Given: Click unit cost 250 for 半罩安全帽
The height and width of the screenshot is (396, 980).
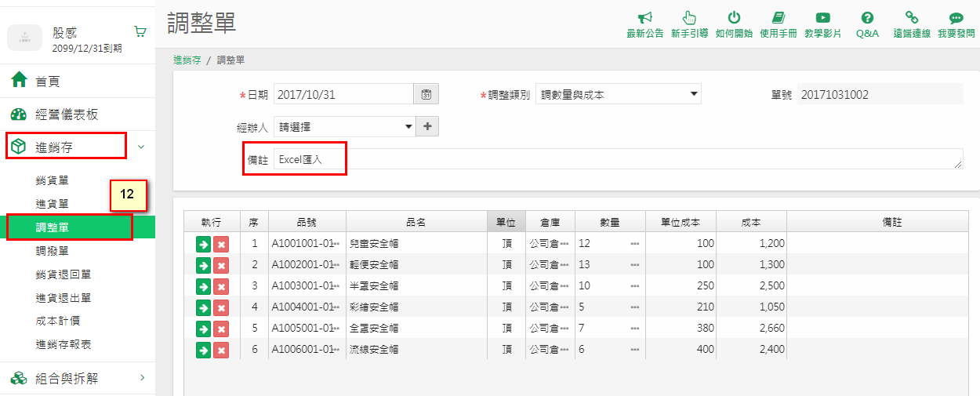Looking at the screenshot, I should click(681, 286).
